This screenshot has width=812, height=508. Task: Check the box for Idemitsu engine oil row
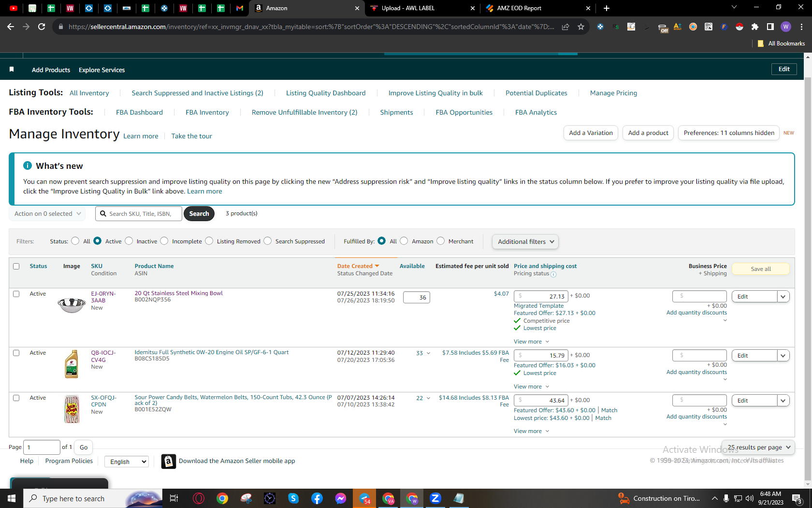[x=16, y=353]
